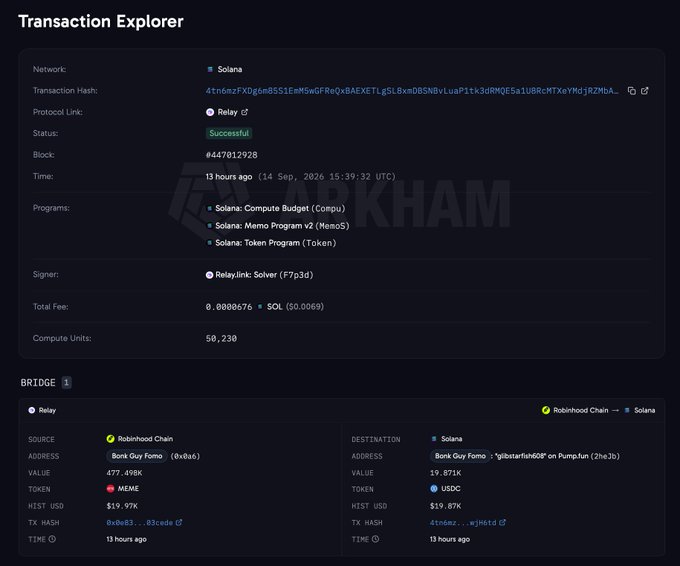The height and width of the screenshot is (566, 680).
Task: Click the Relay protocol logo icon
Action: (210, 112)
